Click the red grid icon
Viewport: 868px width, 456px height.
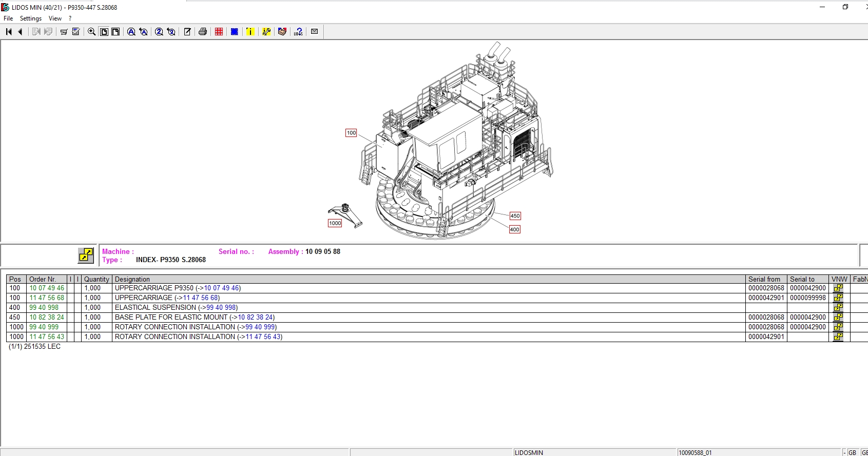click(219, 32)
